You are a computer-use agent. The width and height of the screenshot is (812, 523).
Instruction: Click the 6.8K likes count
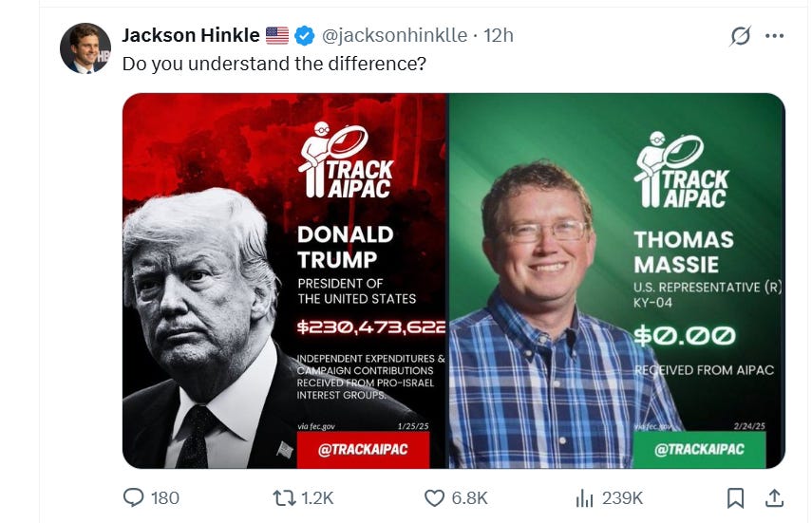(x=469, y=498)
